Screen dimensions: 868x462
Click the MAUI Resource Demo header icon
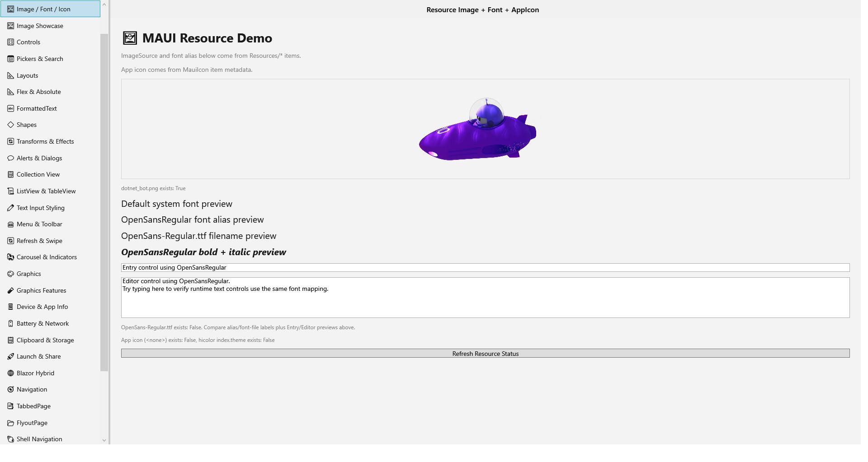coord(130,38)
